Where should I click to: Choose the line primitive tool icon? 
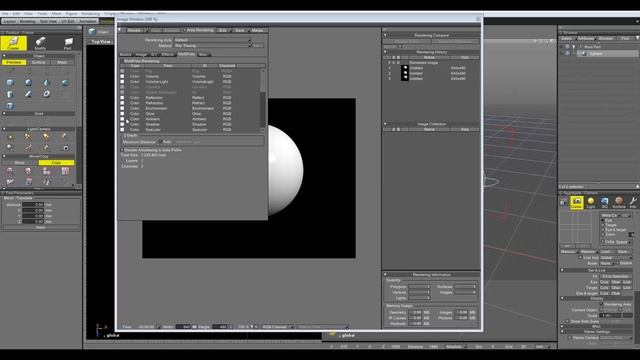point(28,94)
